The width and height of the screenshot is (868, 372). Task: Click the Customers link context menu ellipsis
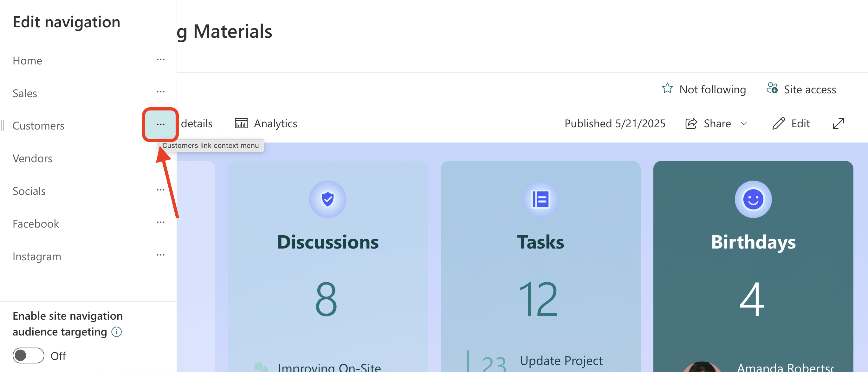coord(160,125)
